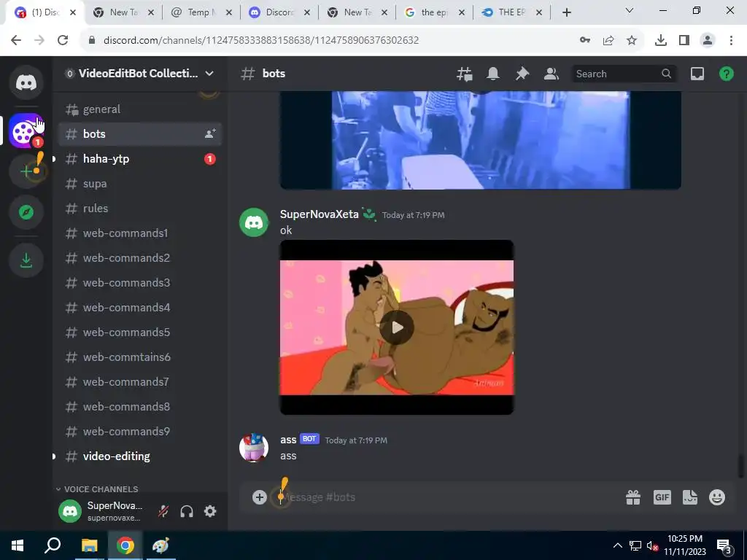The width and height of the screenshot is (747, 560).
Task: Open the supa channel
Action: (x=140, y=183)
